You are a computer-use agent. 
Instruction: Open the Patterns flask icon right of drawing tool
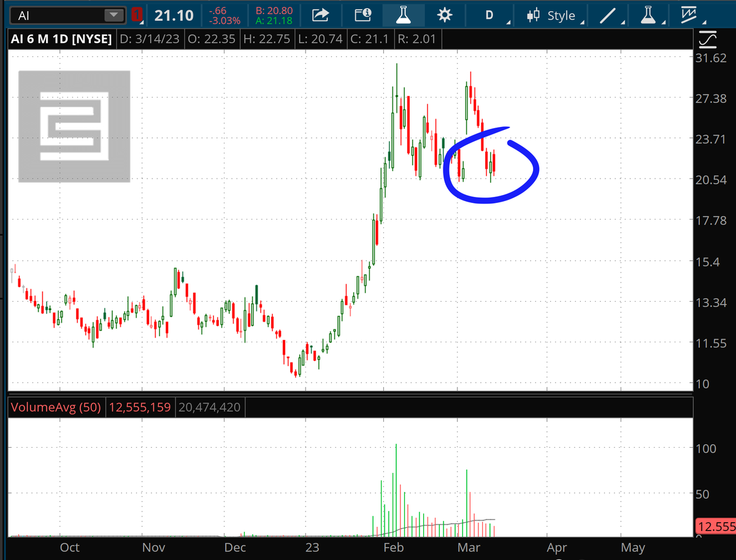point(649,15)
